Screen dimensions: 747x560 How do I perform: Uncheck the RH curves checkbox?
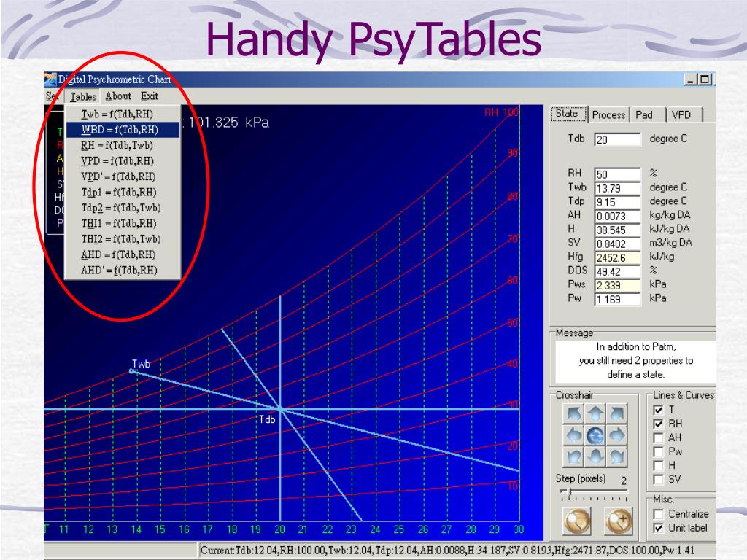coord(658,424)
